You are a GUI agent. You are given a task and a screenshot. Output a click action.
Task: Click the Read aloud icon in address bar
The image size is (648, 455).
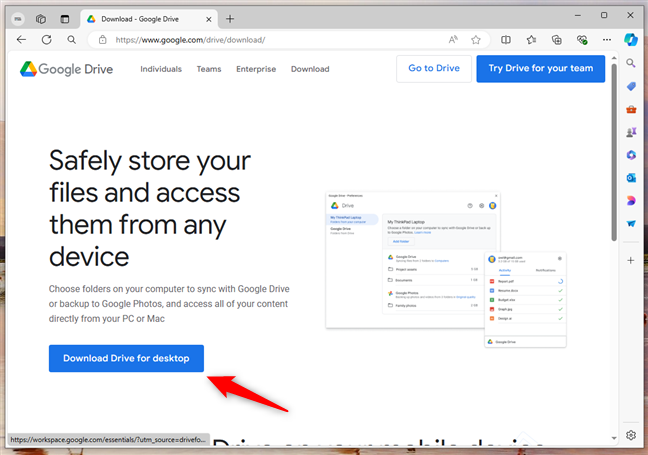pos(453,40)
